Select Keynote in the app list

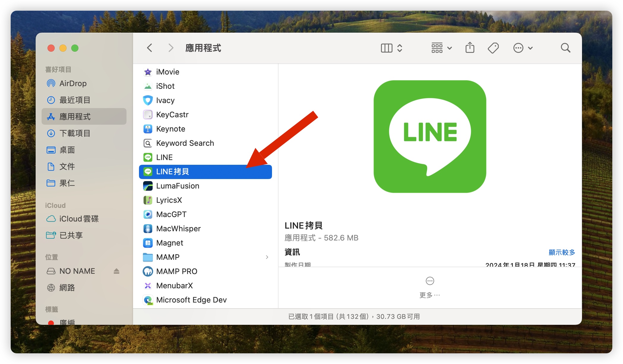(x=205, y=129)
